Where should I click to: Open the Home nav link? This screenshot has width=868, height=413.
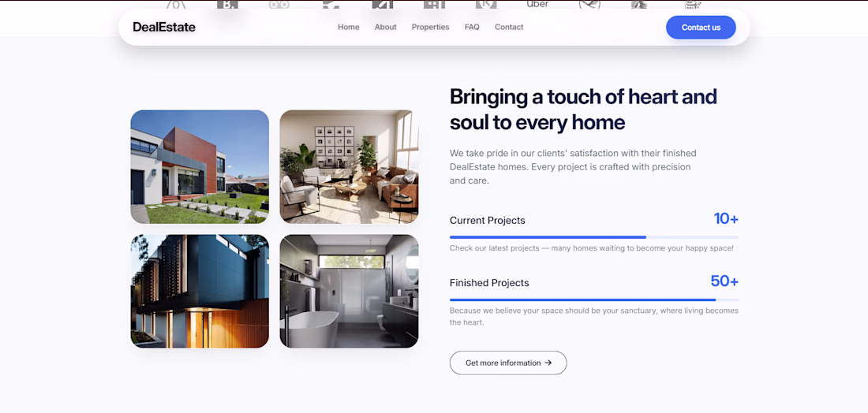pyautogui.click(x=348, y=27)
